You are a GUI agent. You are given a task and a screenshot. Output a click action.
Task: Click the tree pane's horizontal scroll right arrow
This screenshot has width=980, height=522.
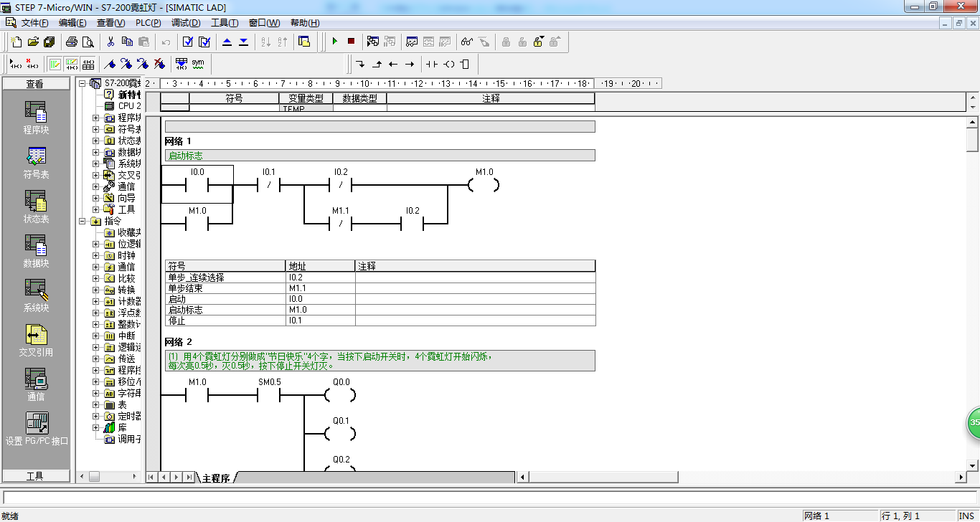[x=134, y=476]
